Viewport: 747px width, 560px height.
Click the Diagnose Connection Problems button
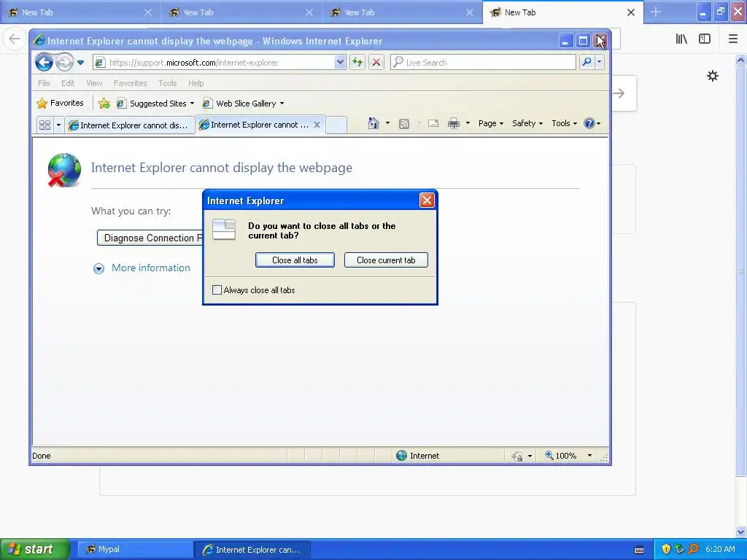pos(150,238)
